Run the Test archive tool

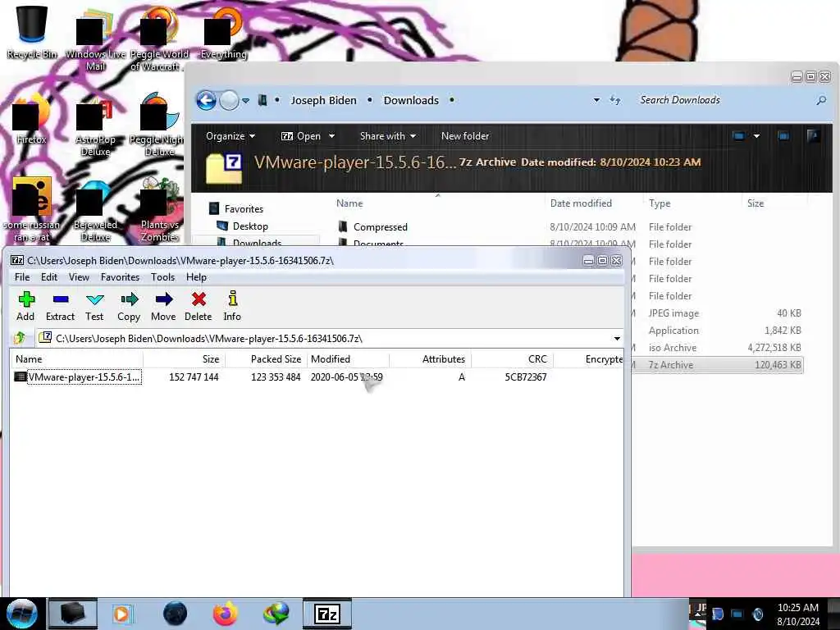click(94, 306)
